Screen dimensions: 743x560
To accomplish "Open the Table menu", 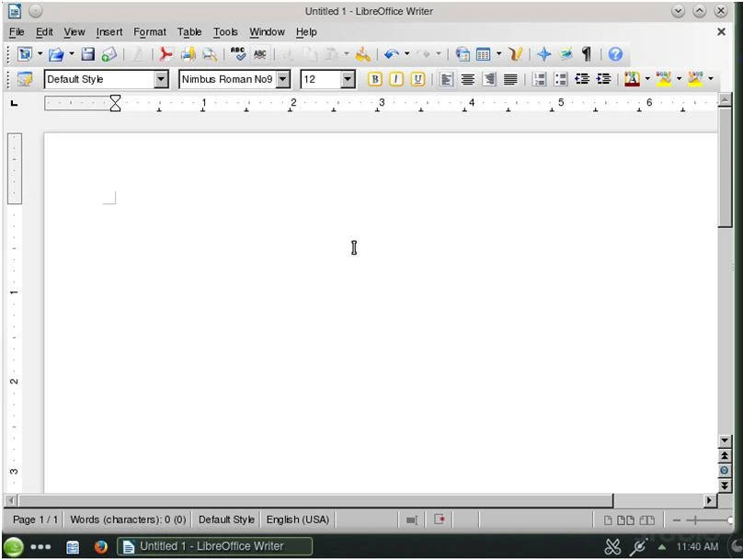I will tap(189, 31).
